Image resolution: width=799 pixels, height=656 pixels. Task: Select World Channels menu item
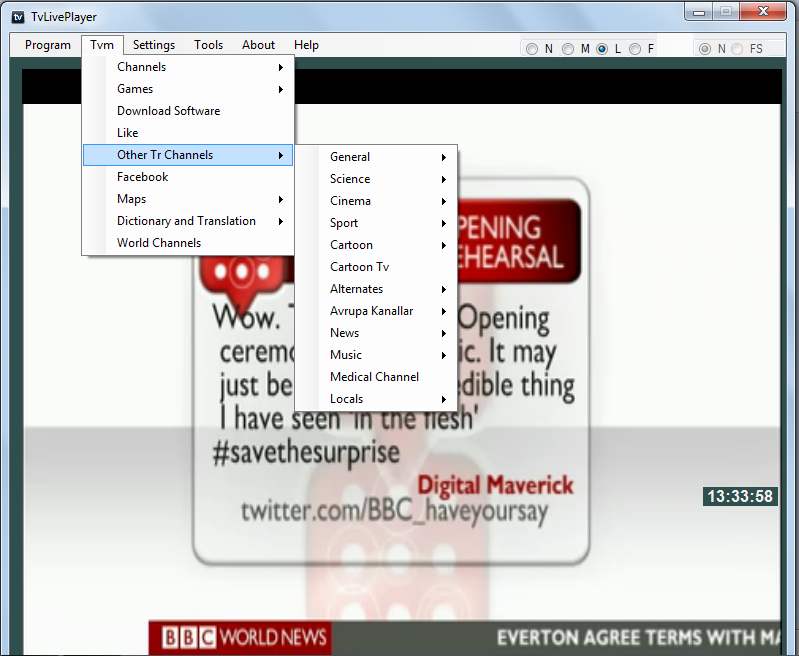[159, 243]
